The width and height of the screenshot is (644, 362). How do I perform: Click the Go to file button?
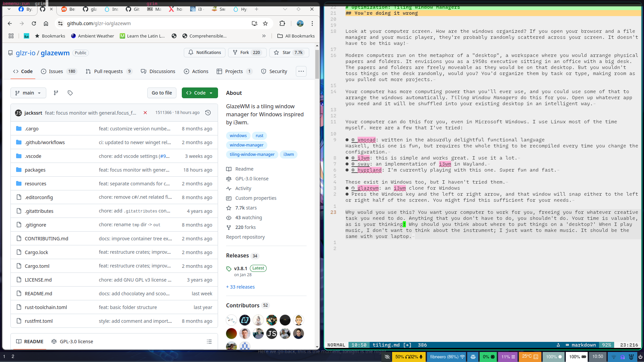[x=162, y=93]
